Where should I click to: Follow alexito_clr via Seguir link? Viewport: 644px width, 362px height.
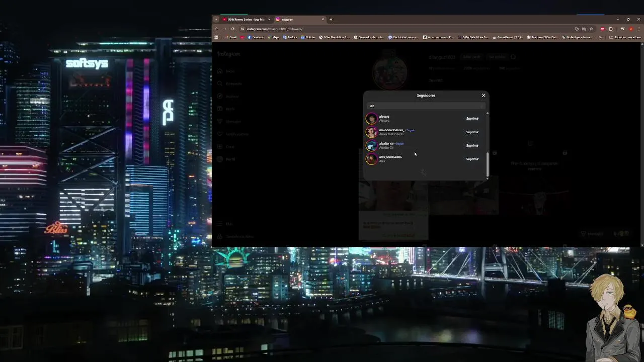pos(400,144)
